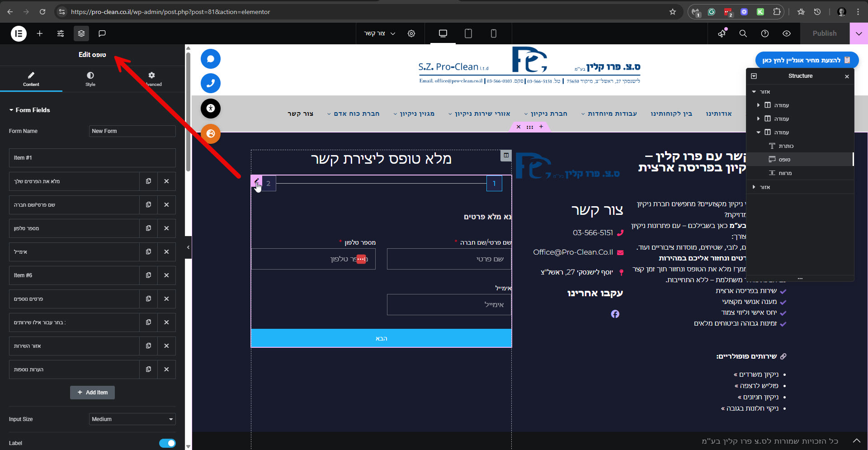Duplicate the 'מלא את הפרטים שלך' field
This screenshot has height=450, width=868.
[148, 181]
